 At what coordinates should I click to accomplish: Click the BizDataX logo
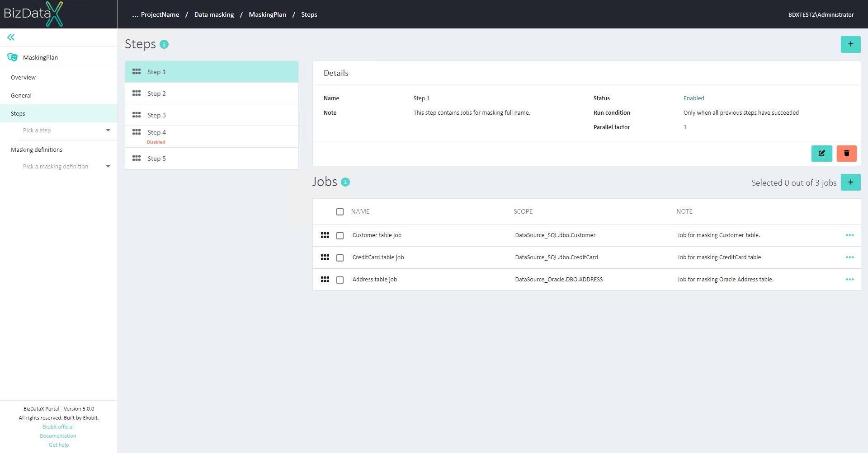(x=33, y=14)
